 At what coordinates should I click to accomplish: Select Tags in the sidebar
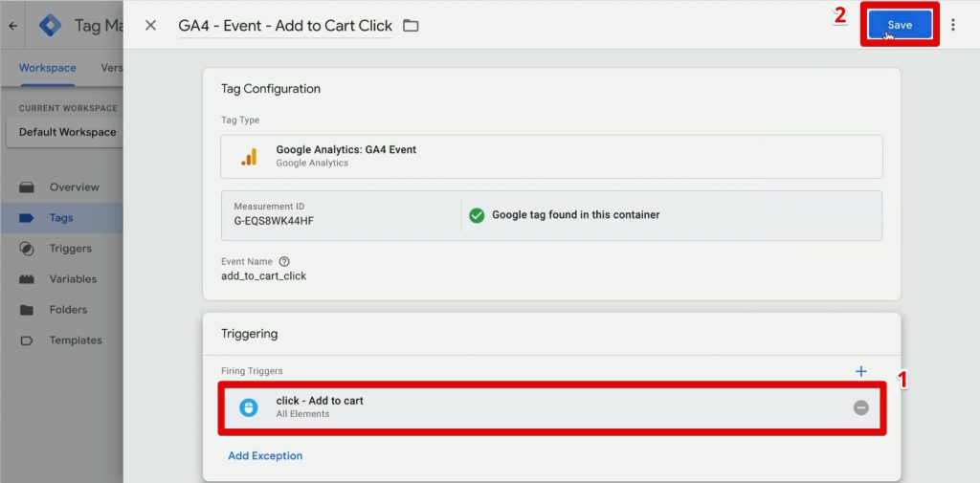61,217
